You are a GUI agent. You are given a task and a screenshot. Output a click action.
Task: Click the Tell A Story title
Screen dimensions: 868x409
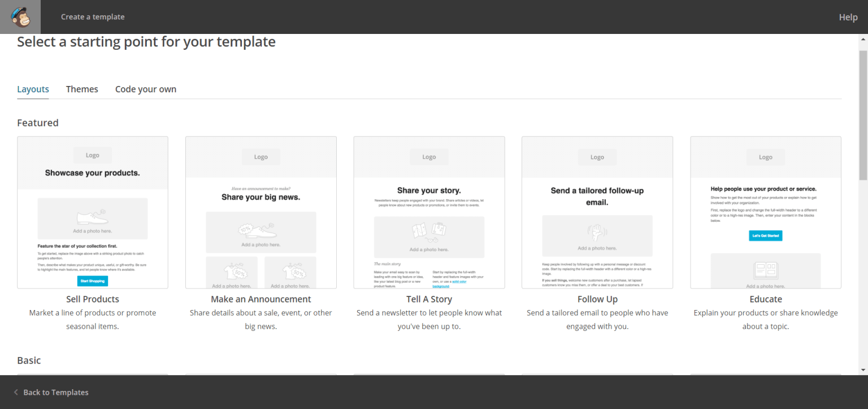tap(429, 299)
